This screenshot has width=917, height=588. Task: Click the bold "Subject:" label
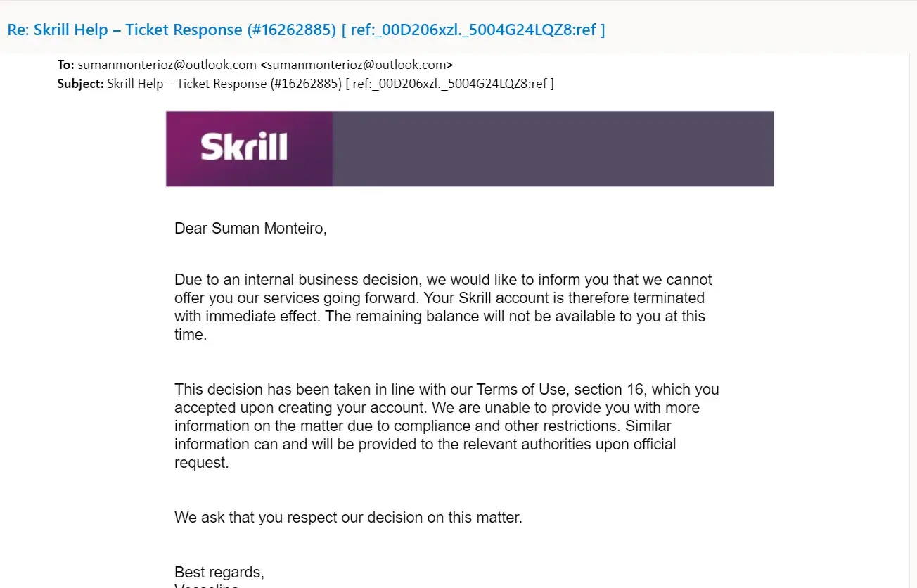click(80, 84)
